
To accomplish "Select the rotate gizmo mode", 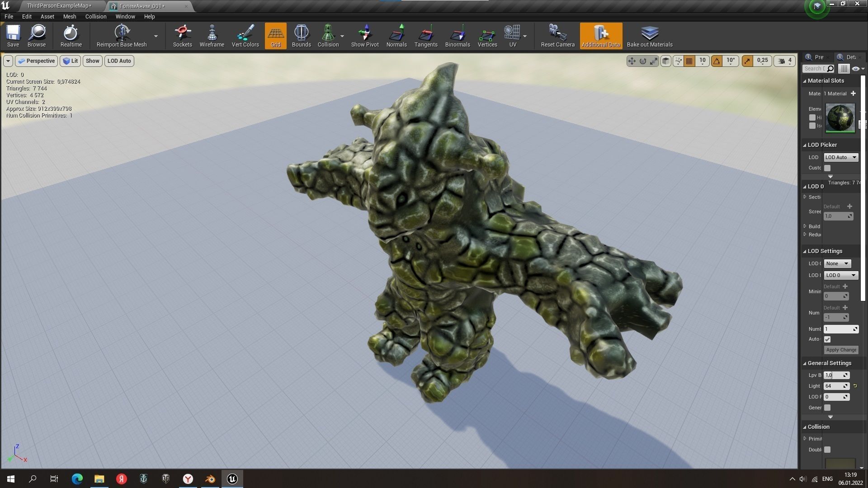I will pos(643,61).
